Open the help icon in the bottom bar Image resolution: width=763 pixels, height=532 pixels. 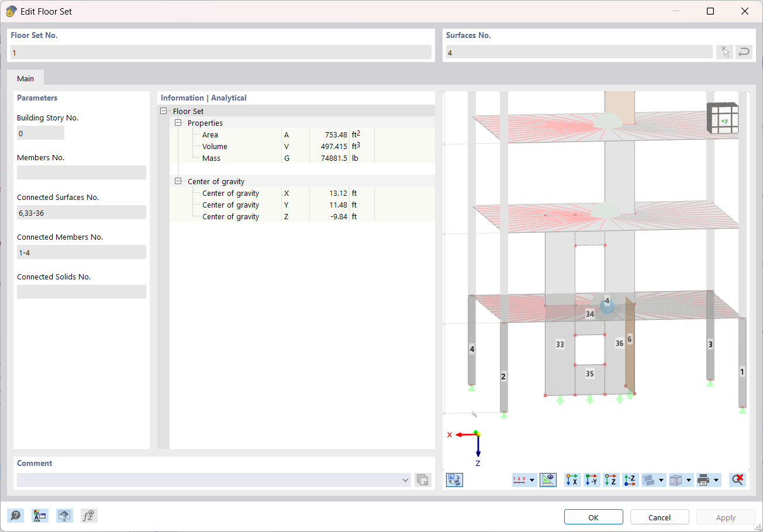[x=16, y=516]
